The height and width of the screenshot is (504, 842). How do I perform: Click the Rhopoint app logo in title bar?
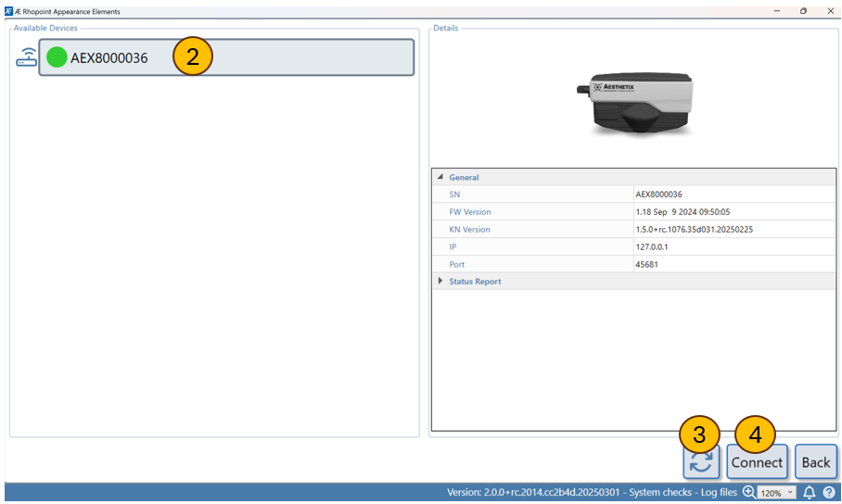(x=8, y=11)
